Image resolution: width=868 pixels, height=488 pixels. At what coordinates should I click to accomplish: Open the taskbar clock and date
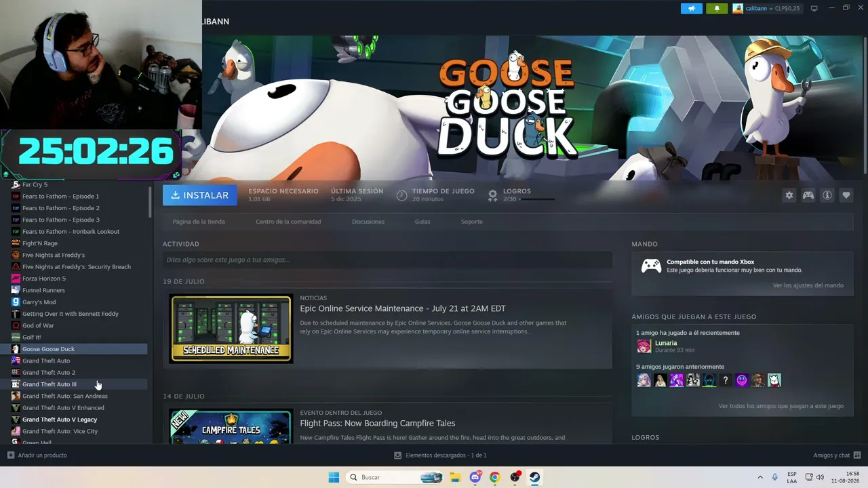[x=847, y=477]
